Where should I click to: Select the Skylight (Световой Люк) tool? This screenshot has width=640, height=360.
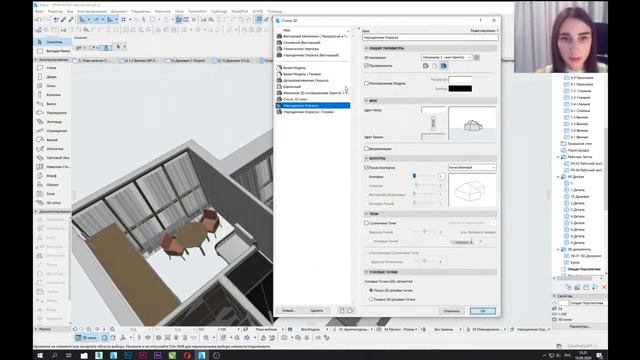click(51, 158)
